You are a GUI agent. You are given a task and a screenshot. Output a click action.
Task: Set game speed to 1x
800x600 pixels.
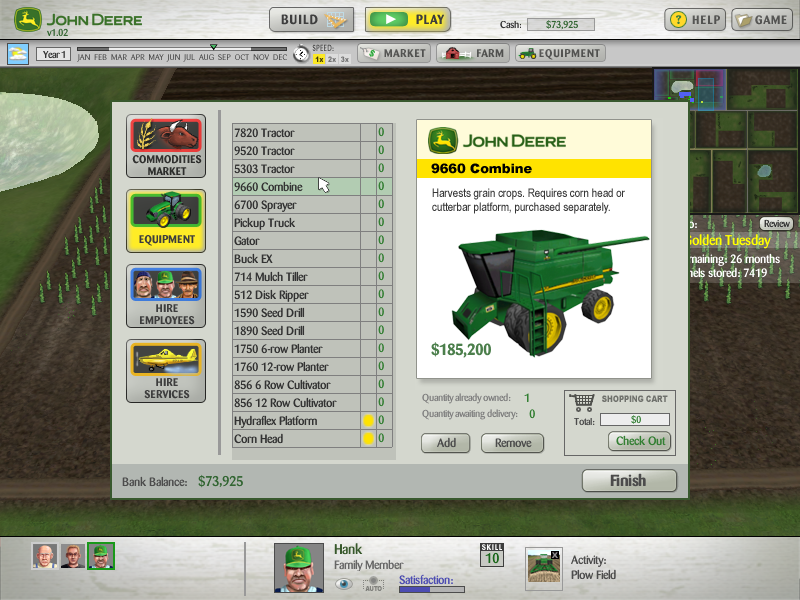[319, 59]
